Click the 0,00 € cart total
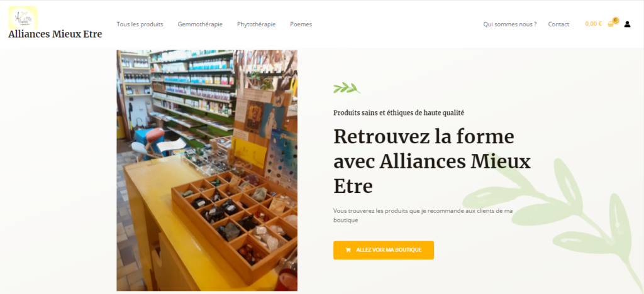The width and height of the screenshot is (644, 294). (x=593, y=24)
